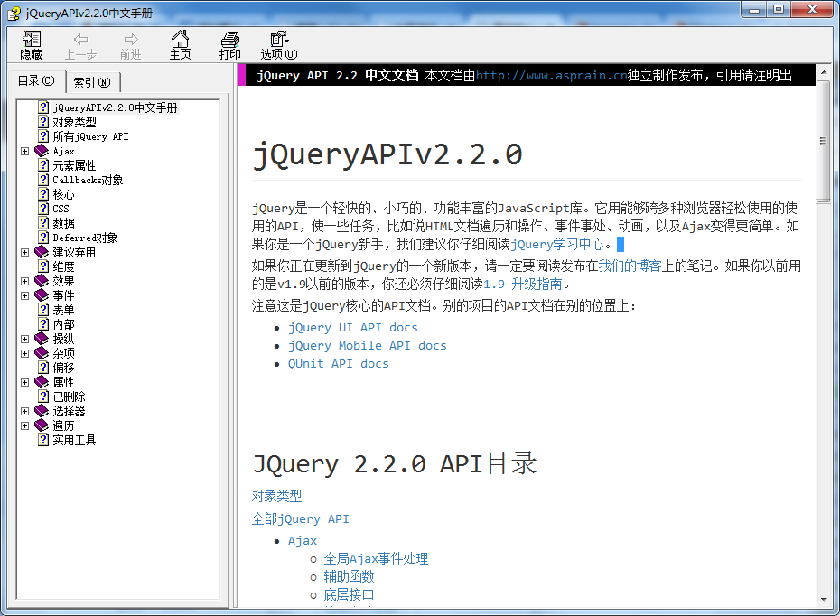Expand the 选择器 tree node
Image resolution: width=840 pixels, height=616 pixels.
point(24,410)
